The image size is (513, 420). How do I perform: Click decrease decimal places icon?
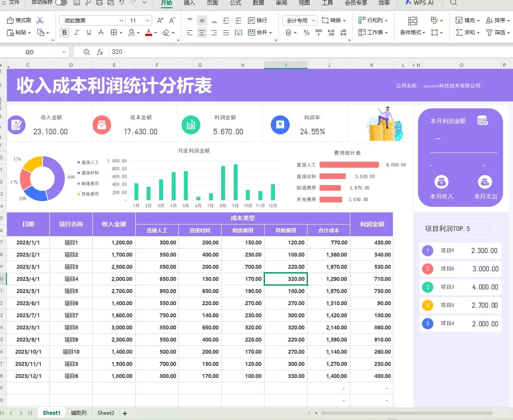click(x=343, y=33)
